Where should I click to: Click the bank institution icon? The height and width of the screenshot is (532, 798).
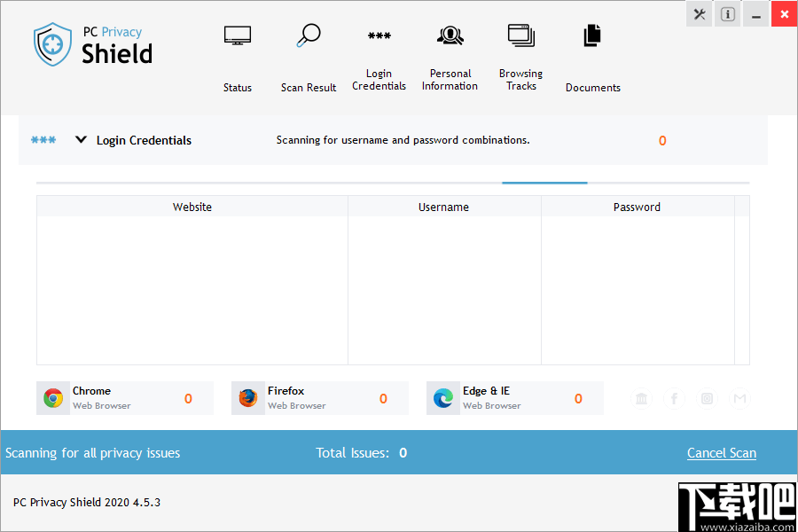tap(641, 398)
